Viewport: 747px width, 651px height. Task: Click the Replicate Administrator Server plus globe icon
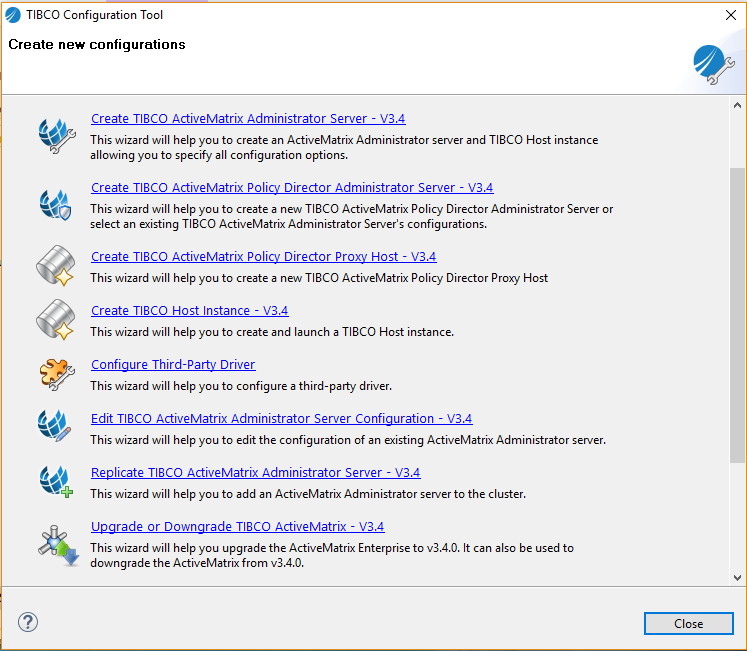tap(56, 481)
